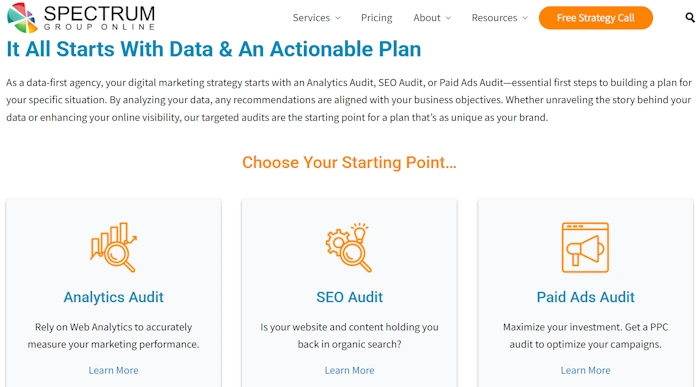700x387 pixels.
Task: Follow Learn More under Analytics Audit
Action: pos(113,370)
